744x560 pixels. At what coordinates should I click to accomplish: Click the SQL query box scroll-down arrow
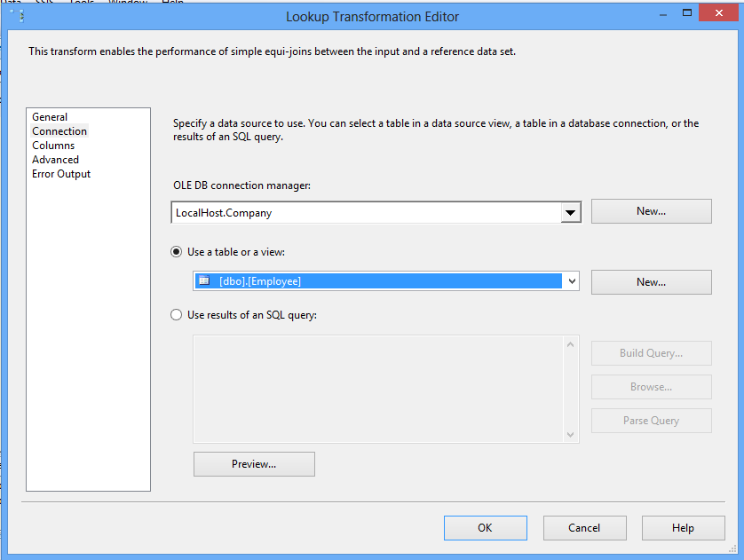pos(570,434)
